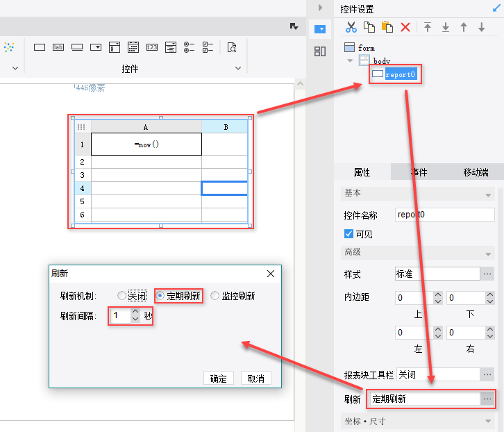Expand the 控件 toolbar chevron
The image size is (504, 432).
coord(238,68)
